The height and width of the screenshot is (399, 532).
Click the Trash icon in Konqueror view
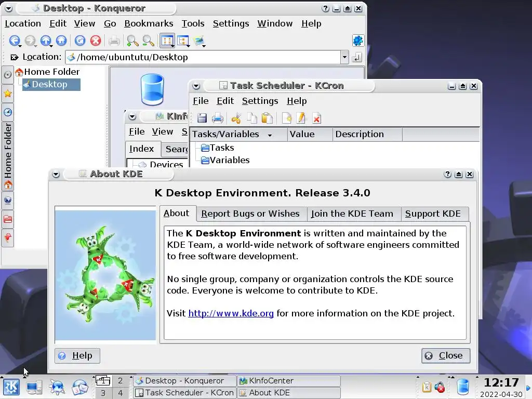pos(152,89)
